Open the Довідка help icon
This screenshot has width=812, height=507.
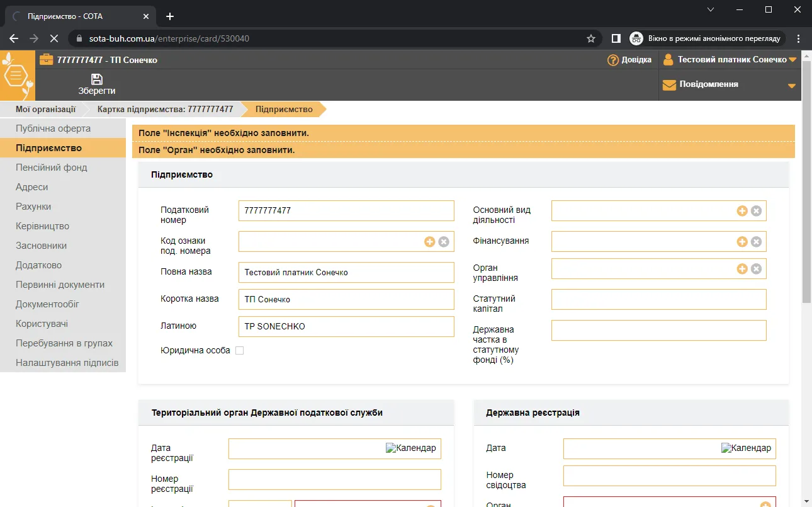[613, 60]
